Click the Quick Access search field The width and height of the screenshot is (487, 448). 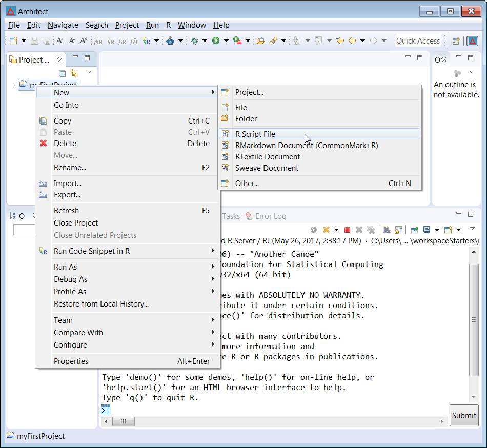pyautogui.click(x=418, y=41)
